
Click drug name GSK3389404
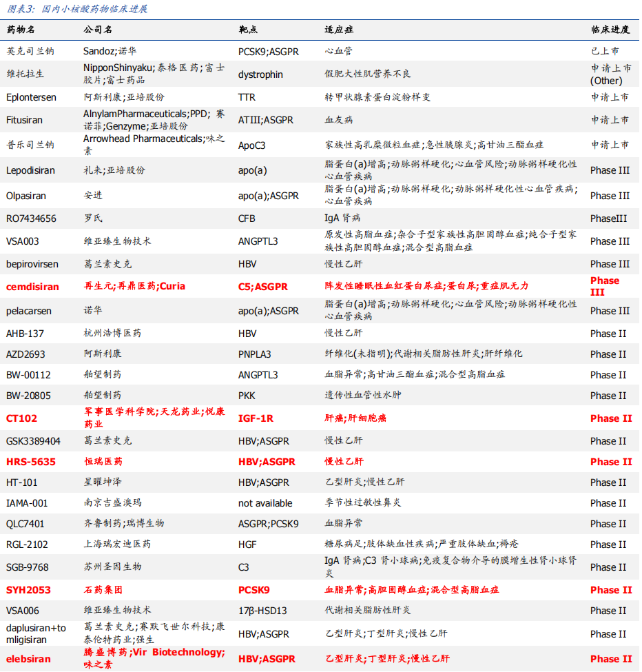pos(33,441)
